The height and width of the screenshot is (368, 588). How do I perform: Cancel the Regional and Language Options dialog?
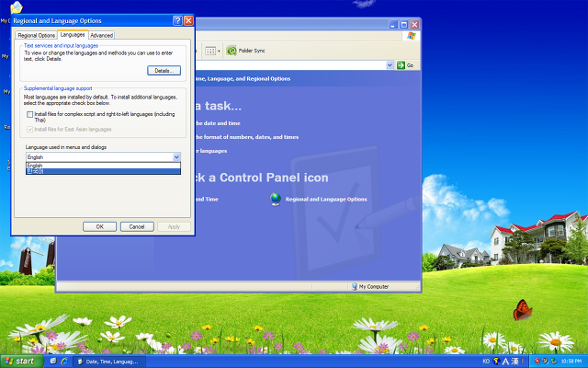click(x=137, y=227)
